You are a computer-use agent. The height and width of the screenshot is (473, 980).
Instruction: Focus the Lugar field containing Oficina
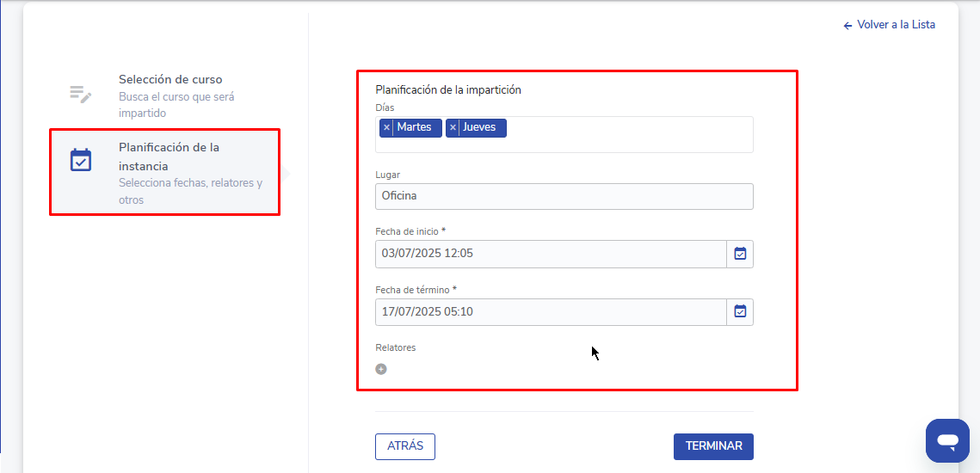point(564,196)
